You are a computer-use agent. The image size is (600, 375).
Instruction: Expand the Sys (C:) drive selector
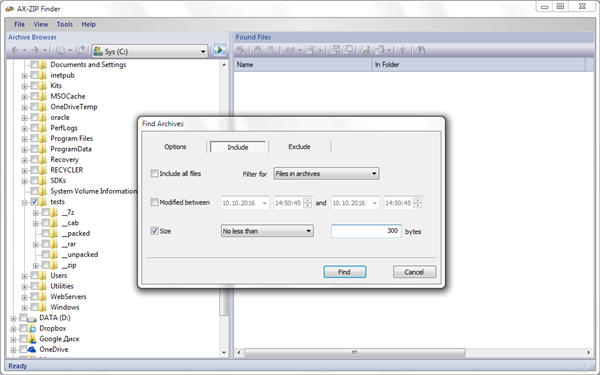150,51
